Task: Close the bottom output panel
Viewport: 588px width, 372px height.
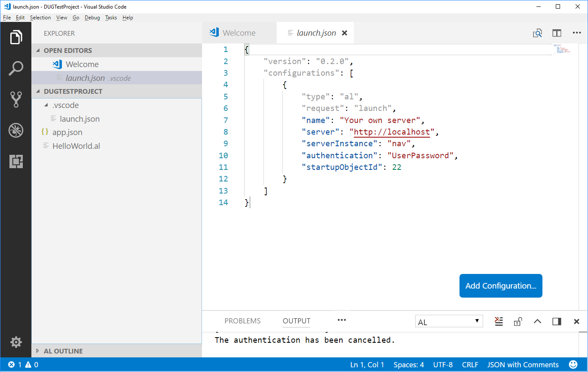Action: pos(577,321)
